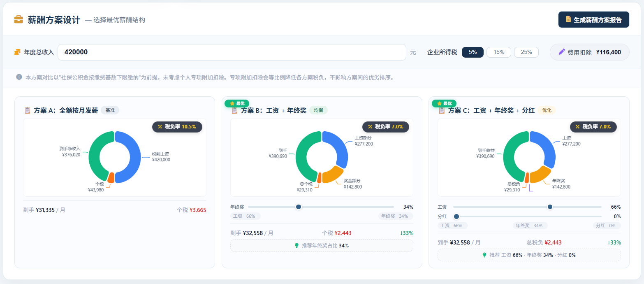Click the 工资部分 ¥277,200 label in 方案 B
This screenshot has height=284, width=644.
click(364, 141)
